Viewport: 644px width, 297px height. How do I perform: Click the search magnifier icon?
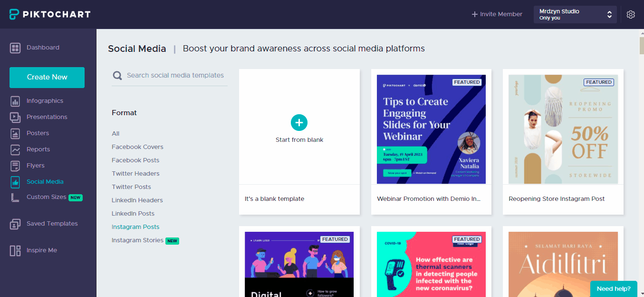[x=117, y=76]
